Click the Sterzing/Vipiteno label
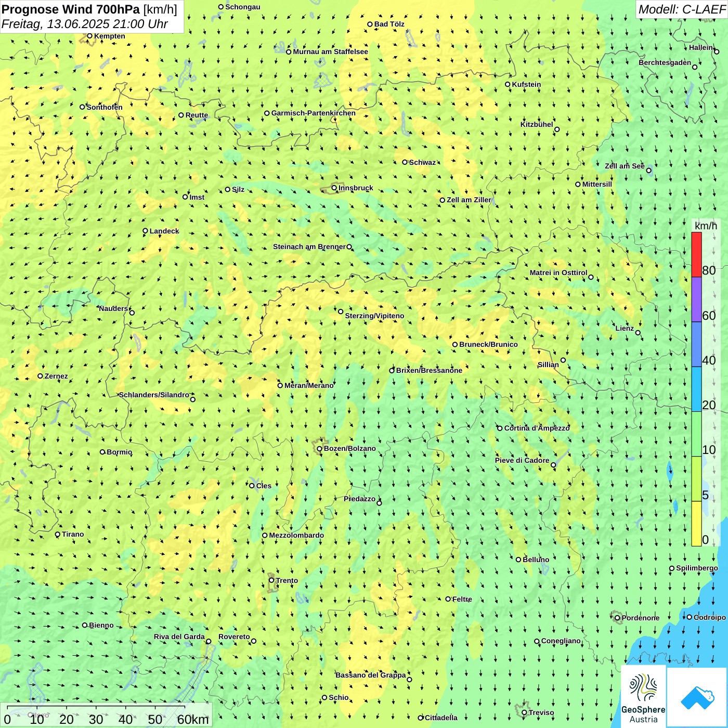The height and width of the screenshot is (728, 728). [374, 316]
